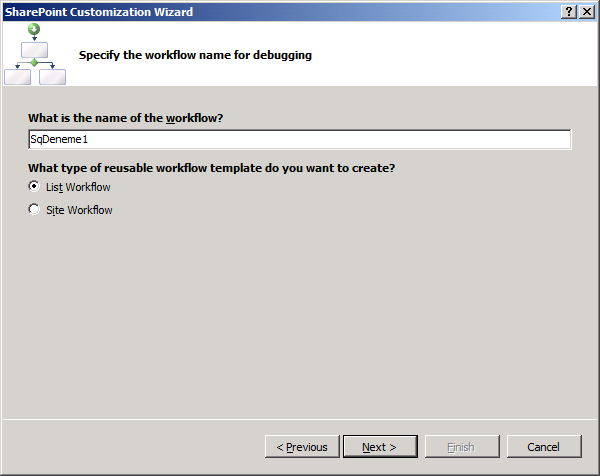Click the "Specify the workflow name for debugging" heading
The width and height of the screenshot is (600, 476).
pos(195,55)
